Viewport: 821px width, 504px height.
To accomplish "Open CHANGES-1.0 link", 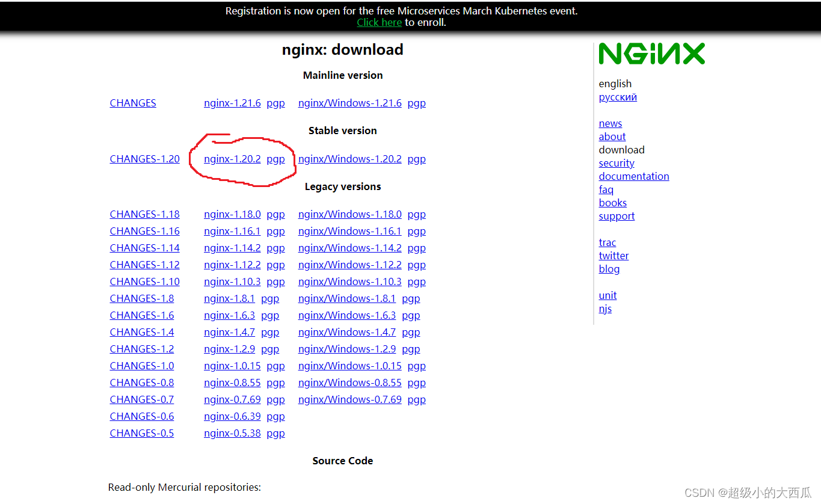I will point(142,366).
